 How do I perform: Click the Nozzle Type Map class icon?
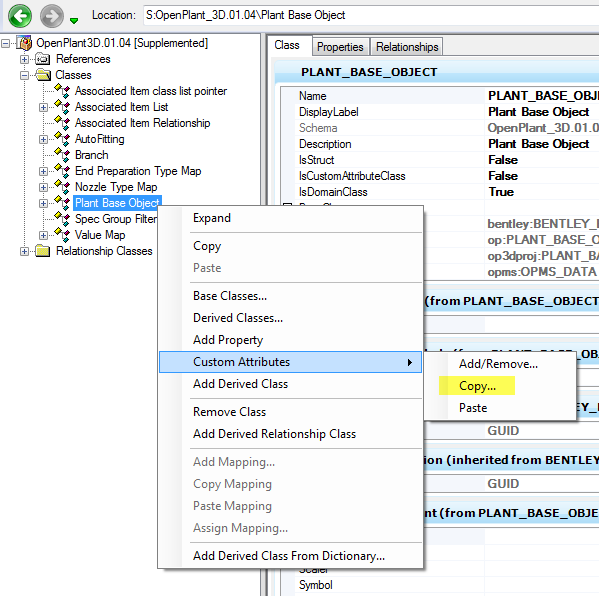pos(62,187)
